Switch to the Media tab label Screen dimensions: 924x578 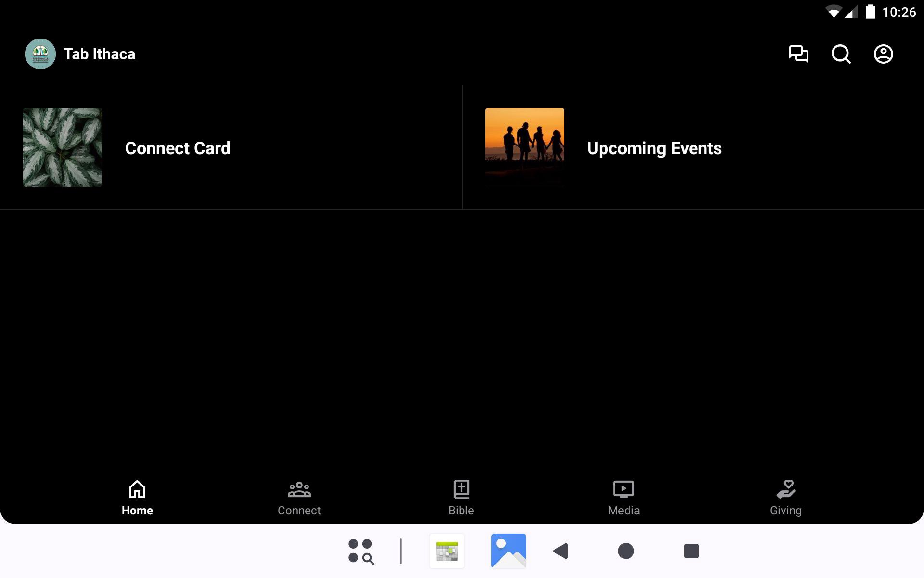[623, 511]
